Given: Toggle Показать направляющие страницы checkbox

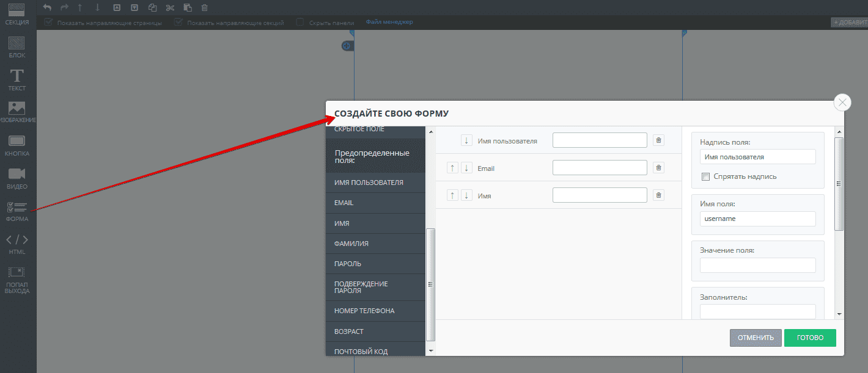Looking at the screenshot, I should click(49, 23).
